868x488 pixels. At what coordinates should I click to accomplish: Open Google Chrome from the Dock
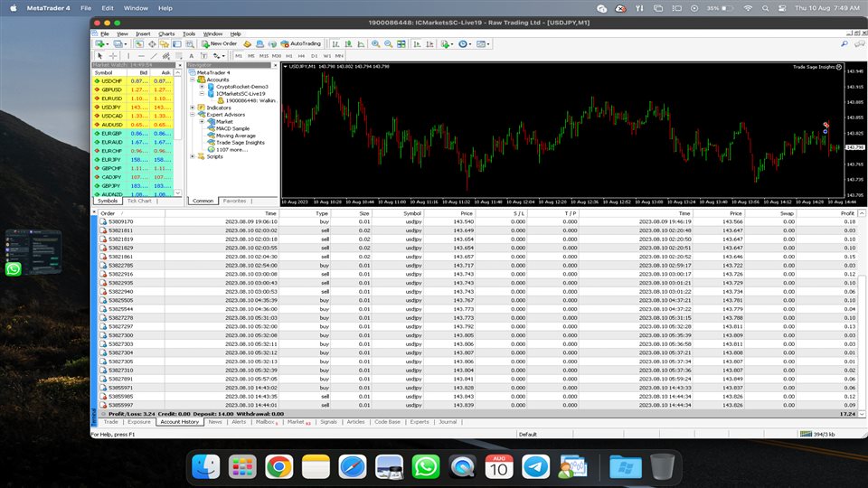[x=278, y=466]
